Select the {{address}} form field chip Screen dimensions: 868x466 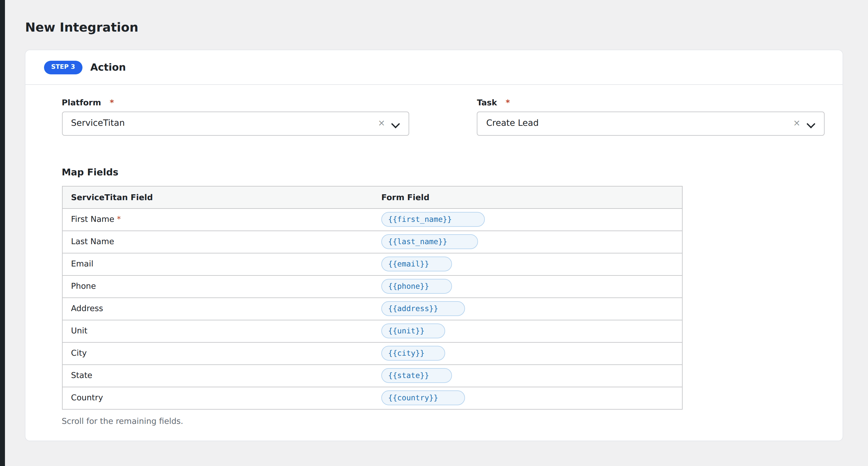423,308
